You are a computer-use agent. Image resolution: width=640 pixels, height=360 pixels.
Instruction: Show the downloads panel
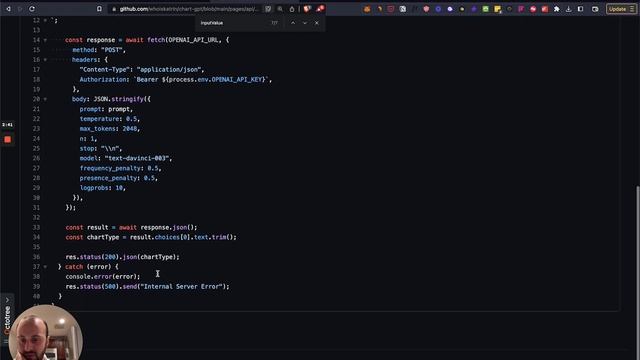[x=569, y=9]
